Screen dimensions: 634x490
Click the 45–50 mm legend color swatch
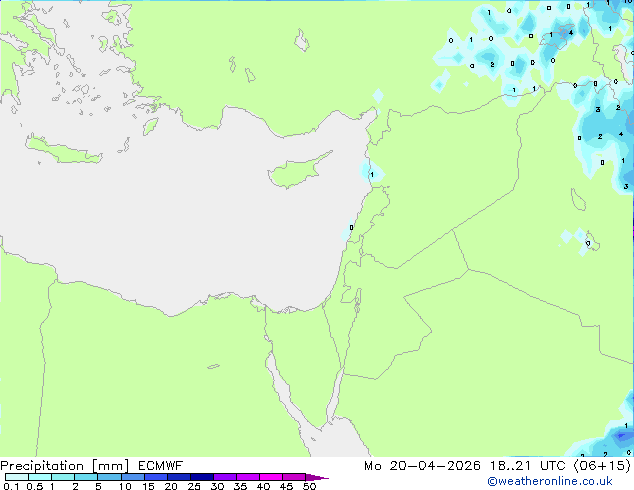point(294,477)
